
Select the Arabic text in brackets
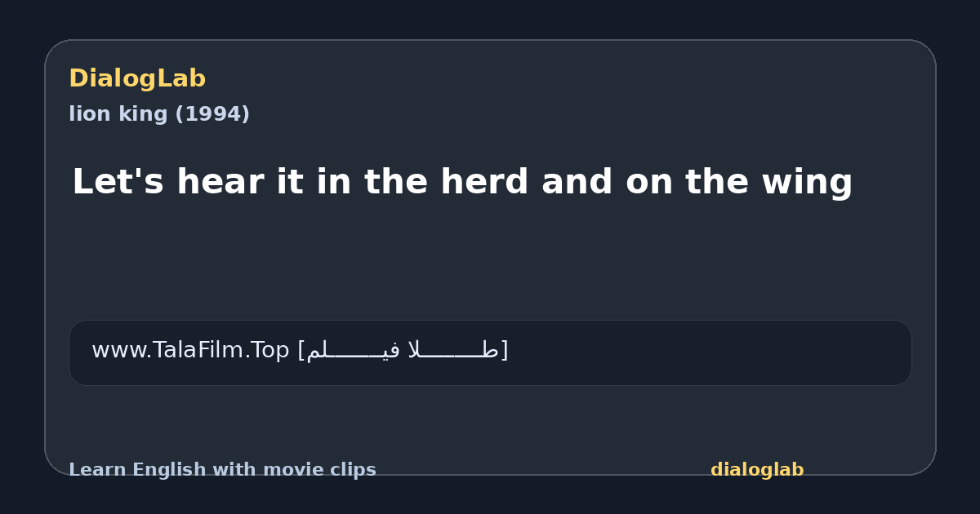point(403,350)
